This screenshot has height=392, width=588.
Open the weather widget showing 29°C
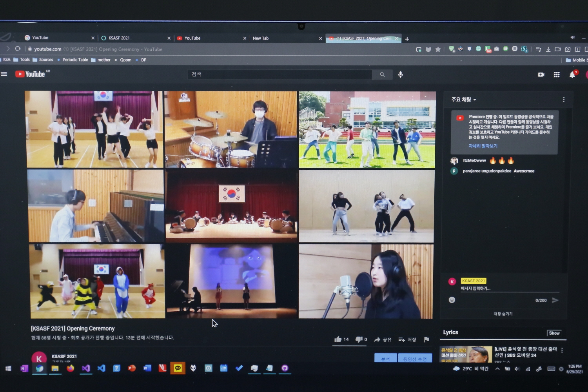(471, 369)
